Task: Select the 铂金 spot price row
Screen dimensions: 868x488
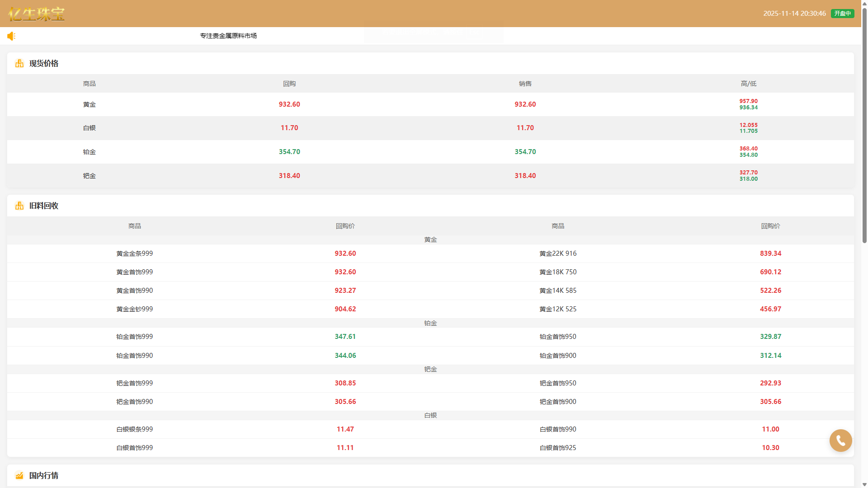Action: coord(89,152)
